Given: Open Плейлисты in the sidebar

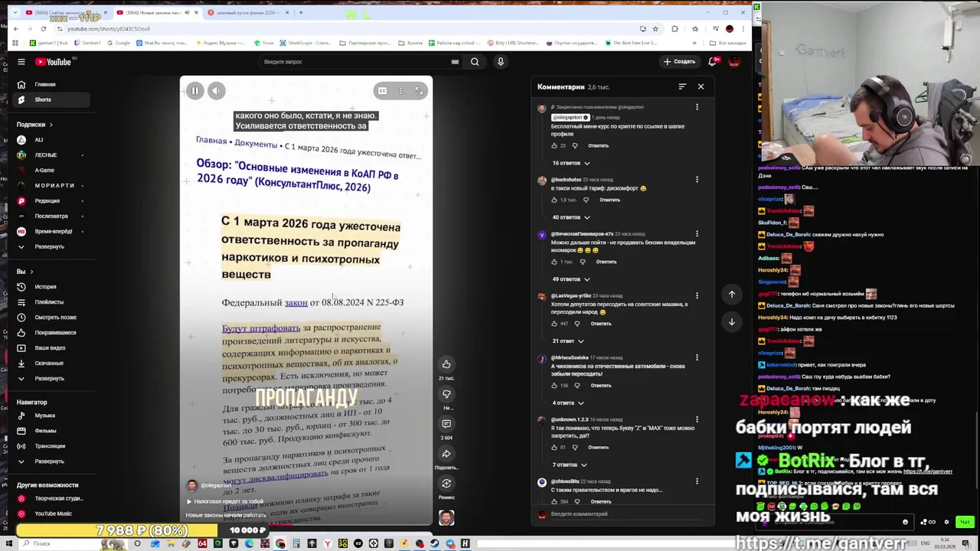Looking at the screenshot, I should click(x=49, y=302).
